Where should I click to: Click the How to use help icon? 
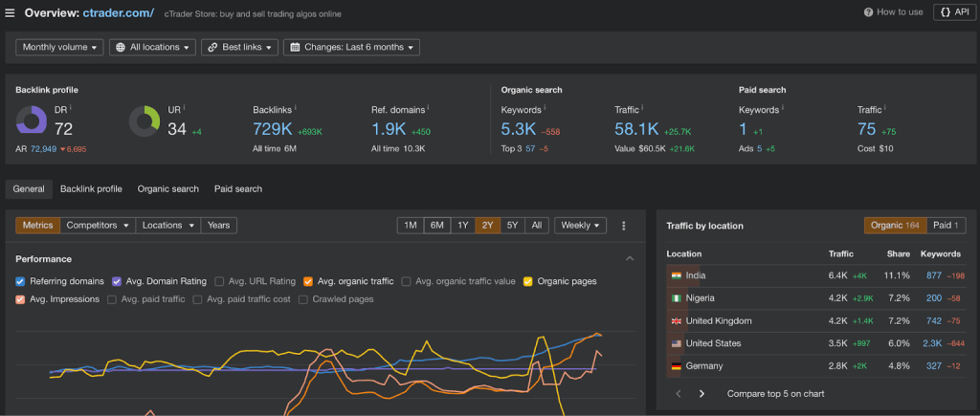tap(868, 12)
